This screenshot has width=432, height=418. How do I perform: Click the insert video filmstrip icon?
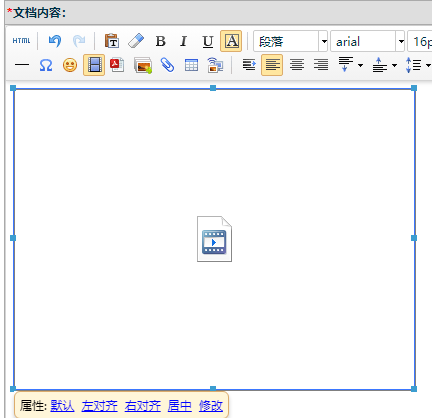coord(94,65)
